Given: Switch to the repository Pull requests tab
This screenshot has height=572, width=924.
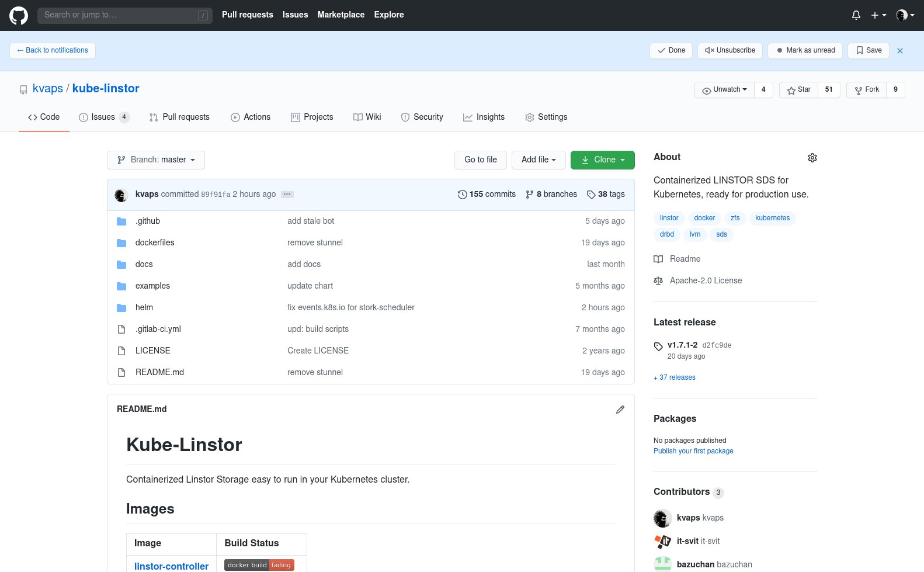Looking at the screenshot, I should point(179,117).
